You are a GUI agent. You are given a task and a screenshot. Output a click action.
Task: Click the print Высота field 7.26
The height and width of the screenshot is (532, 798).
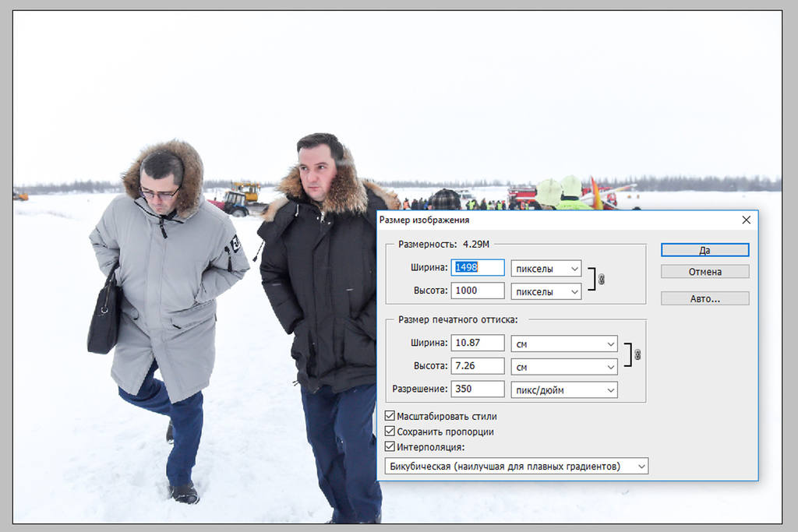(x=478, y=365)
